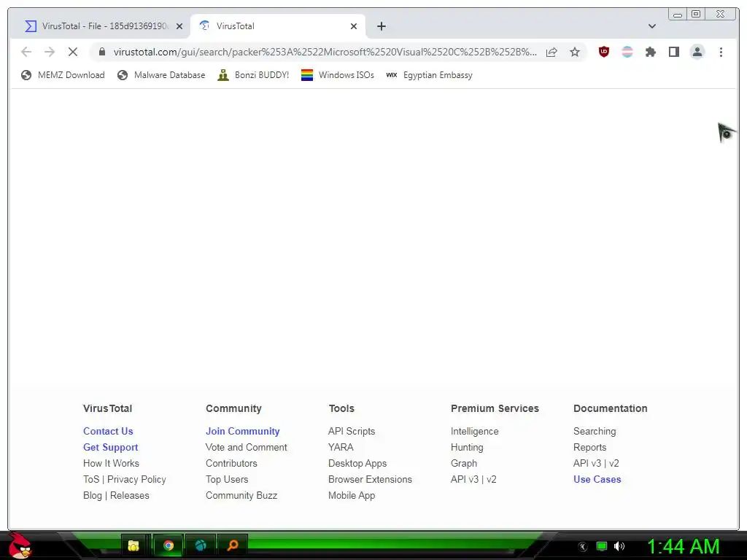Image resolution: width=747 pixels, height=560 pixels.
Task: Open the volume speaker tray icon
Action: (x=619, y=546)
